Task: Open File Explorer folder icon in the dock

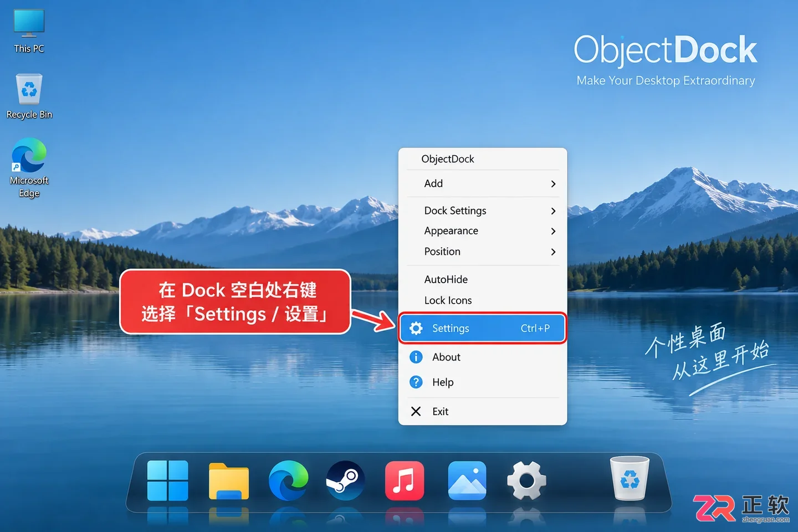Action: [228, 481]
